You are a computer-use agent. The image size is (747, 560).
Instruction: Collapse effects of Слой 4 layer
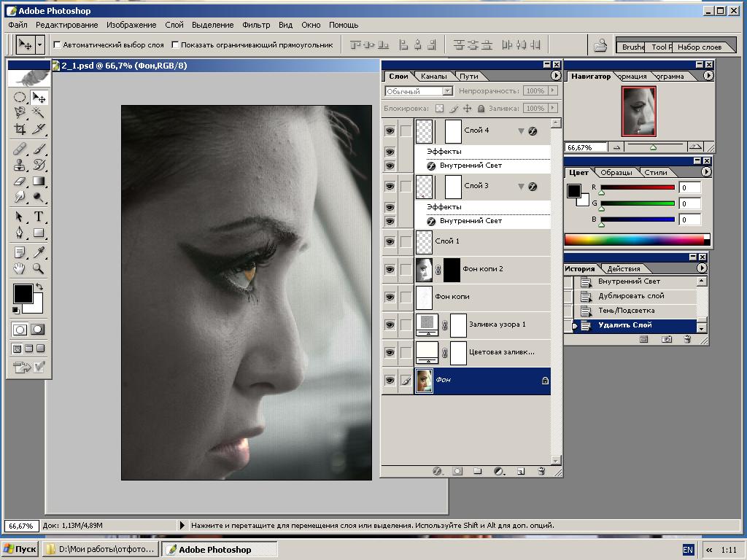point(521,131)
